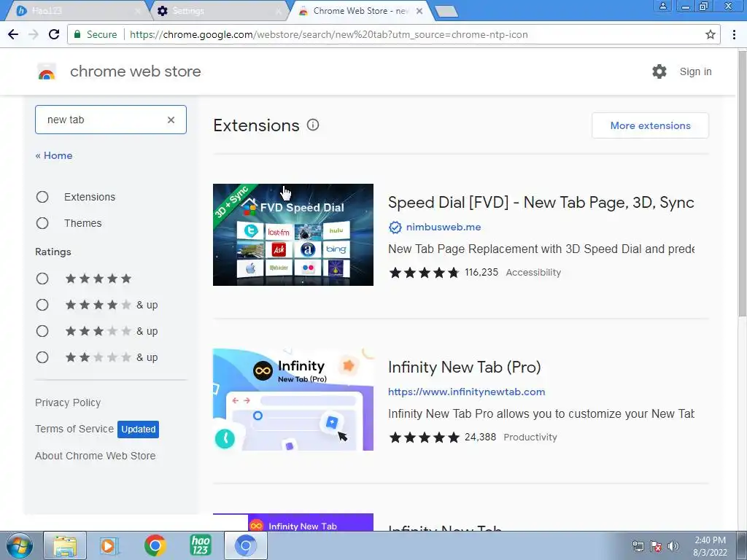Bookmark this page with the star icon
This screenshot has height=560, width=747.
click(711, 34)
